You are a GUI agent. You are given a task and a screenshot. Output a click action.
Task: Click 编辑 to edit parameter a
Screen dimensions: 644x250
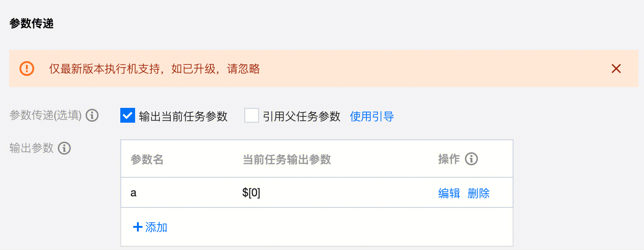pos(449,193)
